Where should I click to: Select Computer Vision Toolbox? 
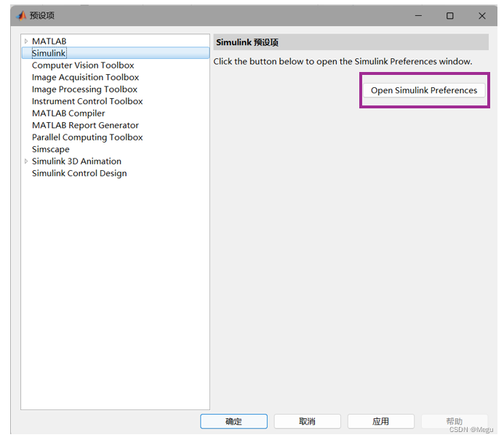(x=83, y=65)
